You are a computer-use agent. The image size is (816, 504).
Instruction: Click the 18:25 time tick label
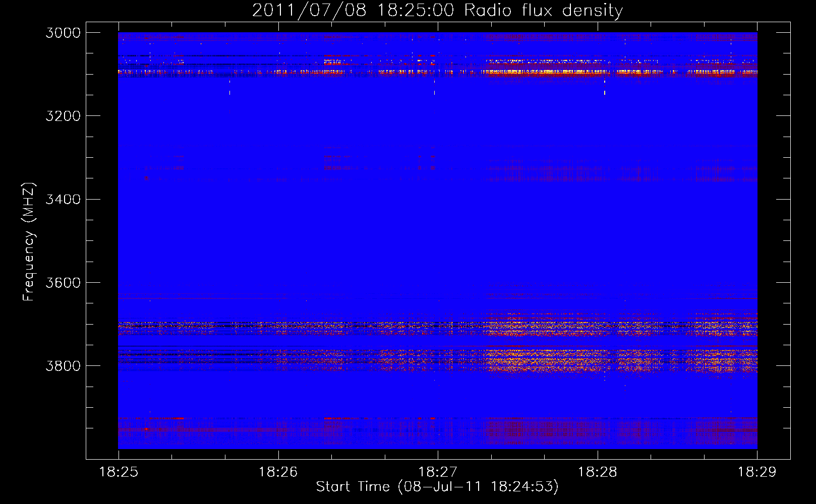119,472
